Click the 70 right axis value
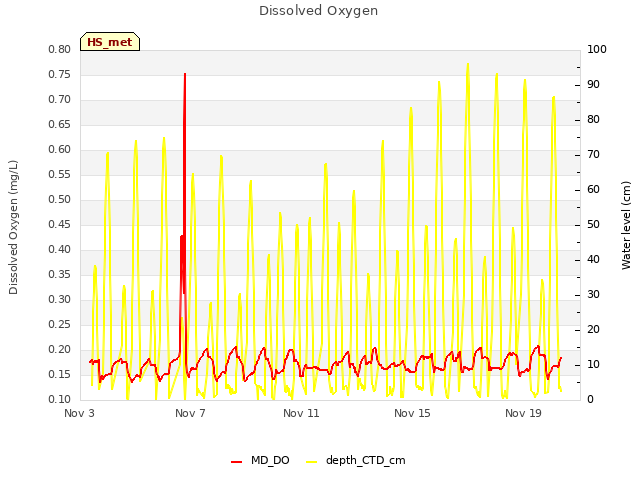 593,155
